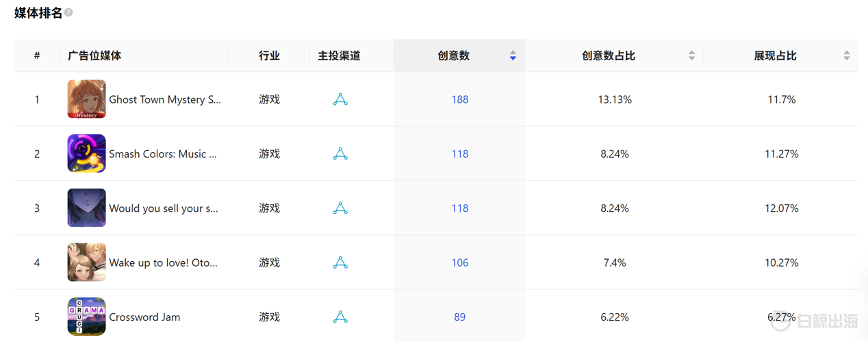Sort by 展现占比 column arrows

847,56
